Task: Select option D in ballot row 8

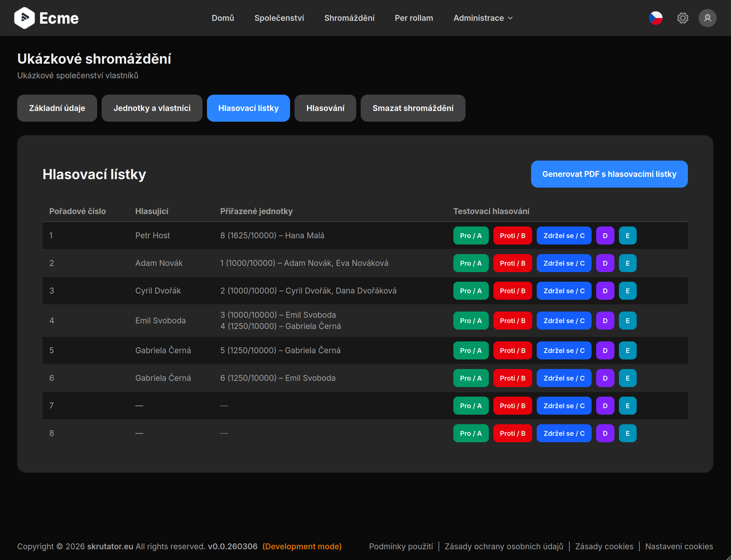Action: [x=605, y=434]
